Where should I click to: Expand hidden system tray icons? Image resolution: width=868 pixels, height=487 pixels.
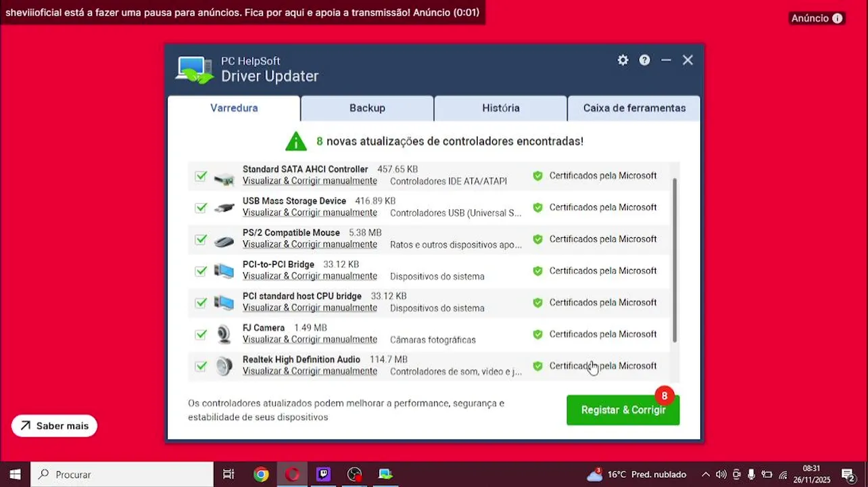[706, 474]
